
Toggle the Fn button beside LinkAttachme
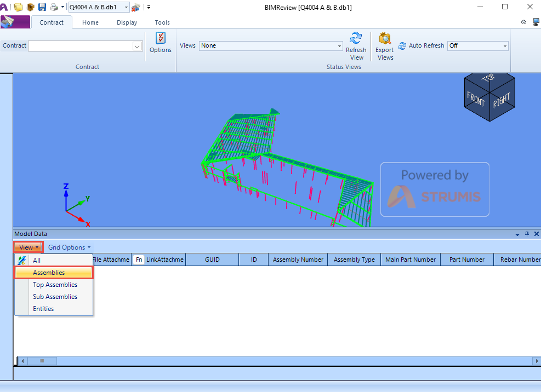pyautogui.click(x=139, y=260)
